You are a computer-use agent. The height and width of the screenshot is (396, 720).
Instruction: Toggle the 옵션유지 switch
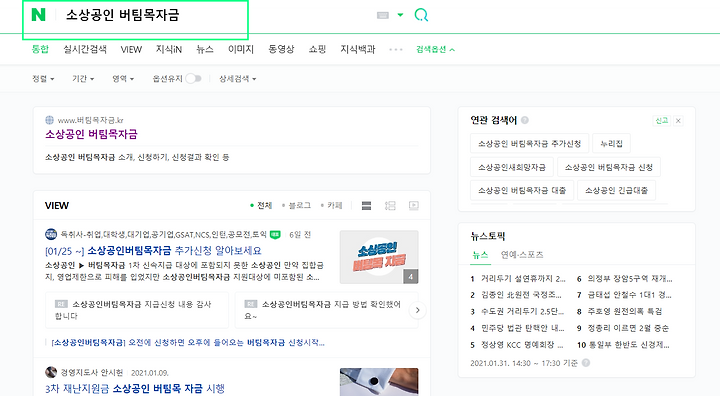(x=193, y=79)
